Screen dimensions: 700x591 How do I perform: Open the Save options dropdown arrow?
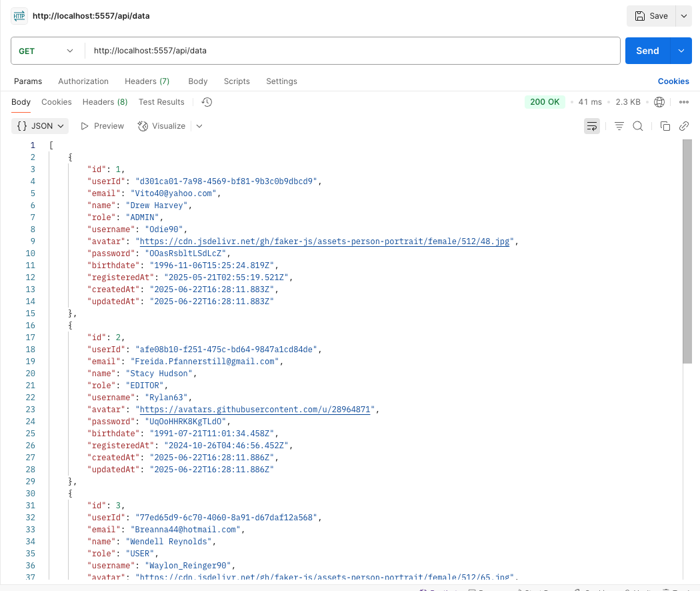(683, 16)
